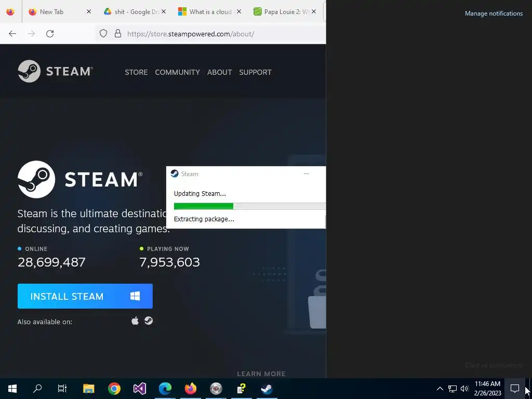Click LEARN MORE link
Image resolution: width=532 pixels, height=399 pixels.
[261, 374]
